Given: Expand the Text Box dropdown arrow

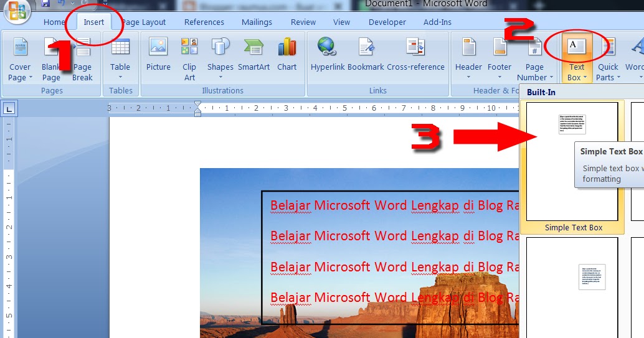Looking at the screenshot, I should click(585, 78).
